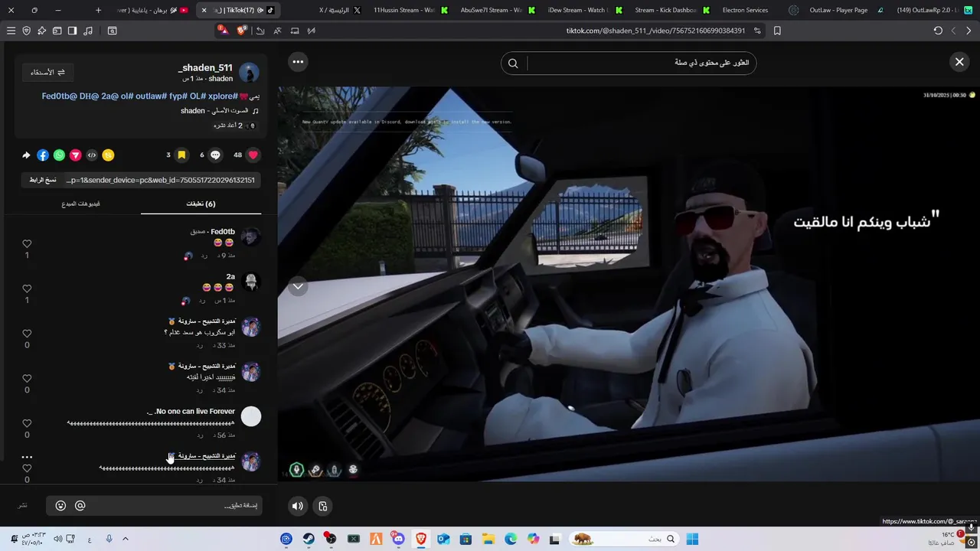
Task: Click the search magnifier icon
Action: point(513,64)
